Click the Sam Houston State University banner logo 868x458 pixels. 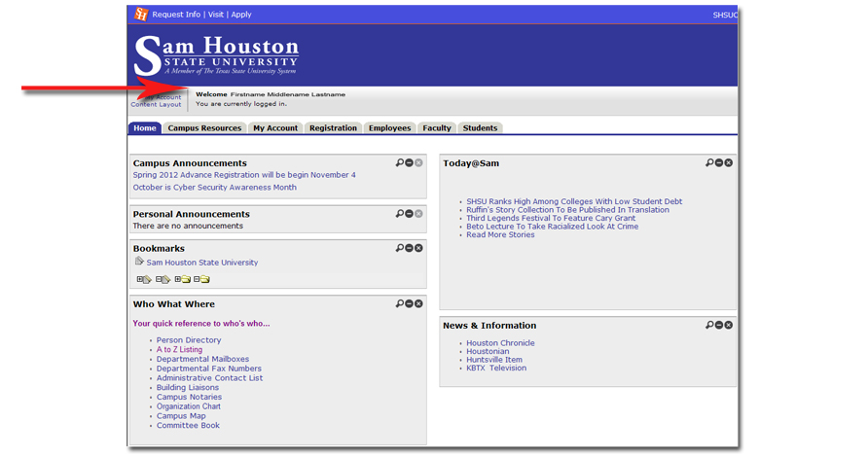click(216, 55)
